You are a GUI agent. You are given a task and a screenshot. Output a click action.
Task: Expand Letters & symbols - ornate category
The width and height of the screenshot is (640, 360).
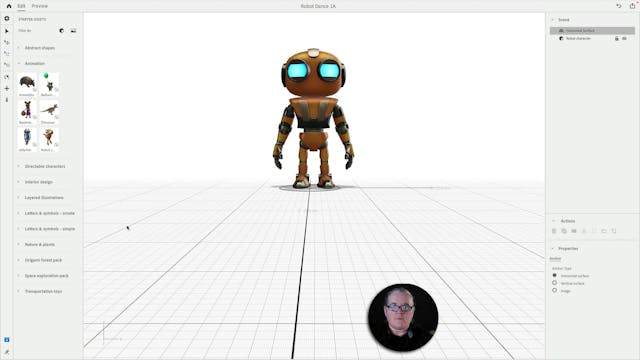(x=49, y=213)
